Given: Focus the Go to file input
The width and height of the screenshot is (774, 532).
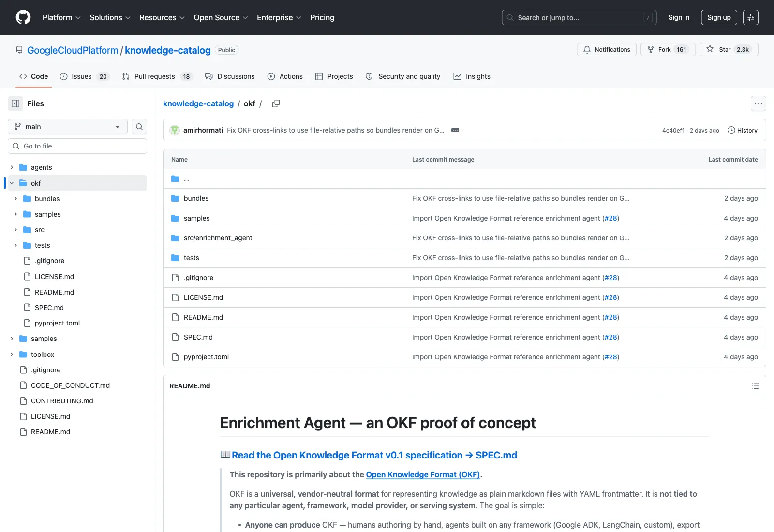Looking at the screenshot, I should [x=77, y=146].
